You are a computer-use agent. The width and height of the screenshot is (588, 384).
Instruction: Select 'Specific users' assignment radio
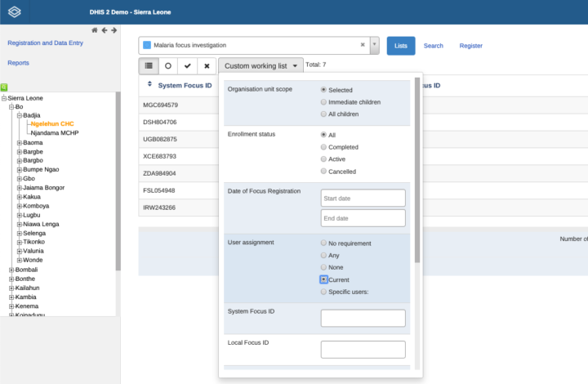coord(323,292)
